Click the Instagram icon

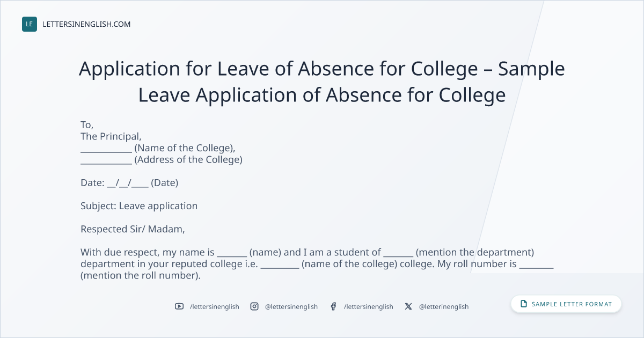pyautogui.click(x=254, y=306)
